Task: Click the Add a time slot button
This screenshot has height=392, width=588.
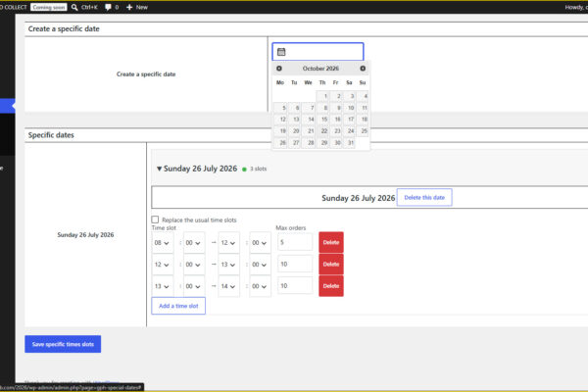Action: 178,306
